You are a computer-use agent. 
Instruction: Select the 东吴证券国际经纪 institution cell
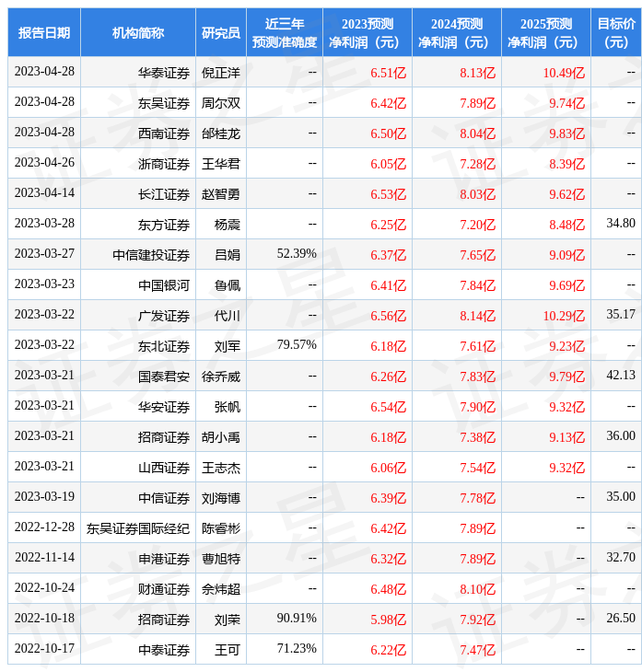click(x=138, y=529)
